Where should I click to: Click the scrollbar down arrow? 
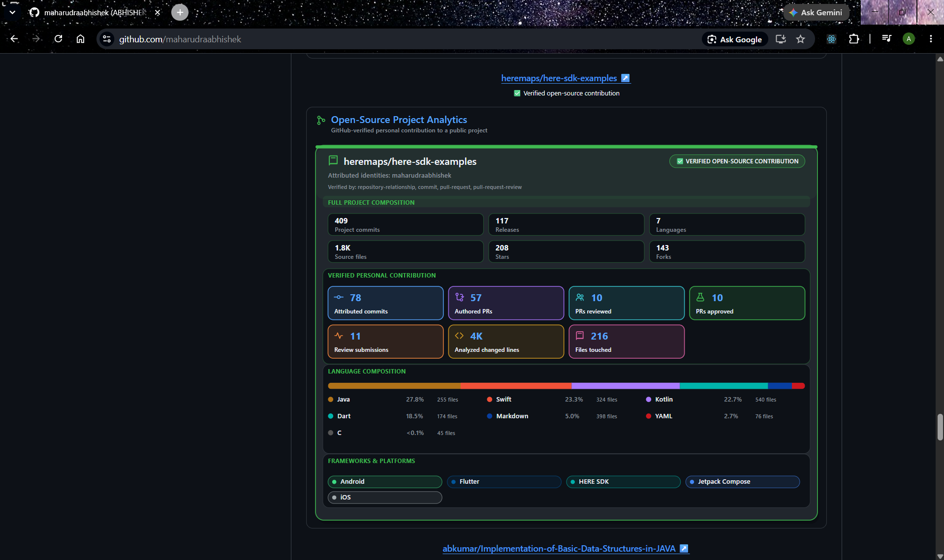tap(940, 556)
